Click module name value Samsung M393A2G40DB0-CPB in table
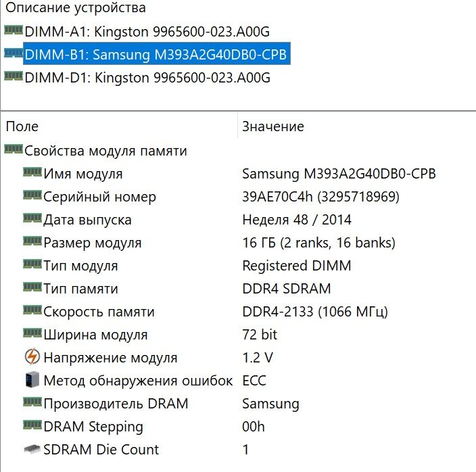 click(339, 174)
